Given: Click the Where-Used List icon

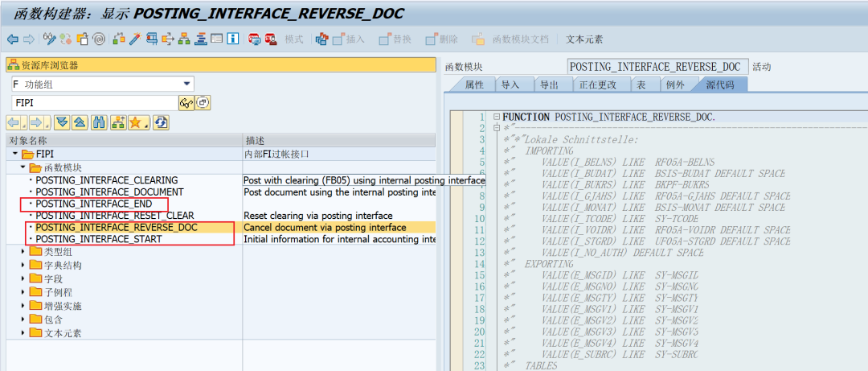Looking at the screenshot, I should point(167,39).
